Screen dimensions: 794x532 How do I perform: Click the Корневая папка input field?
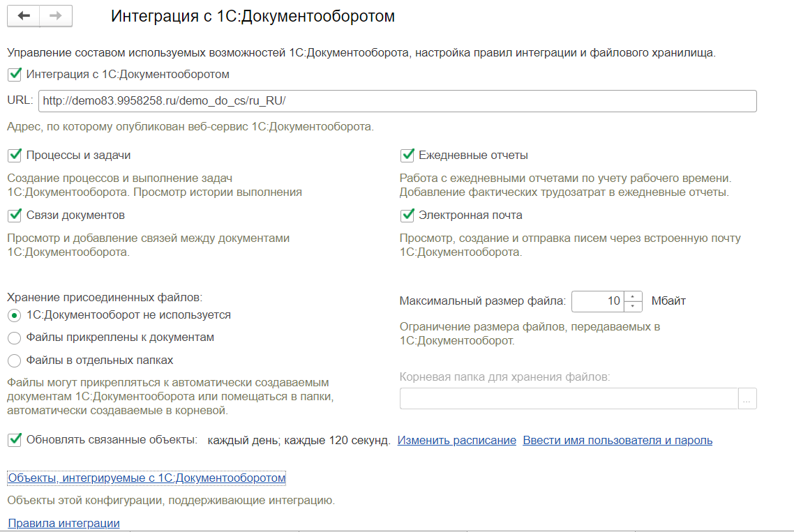(569, 398)
